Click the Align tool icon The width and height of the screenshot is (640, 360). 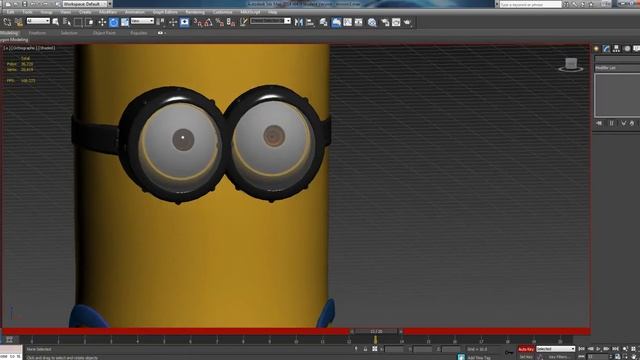pyautogui.click(x=310, y=22)
